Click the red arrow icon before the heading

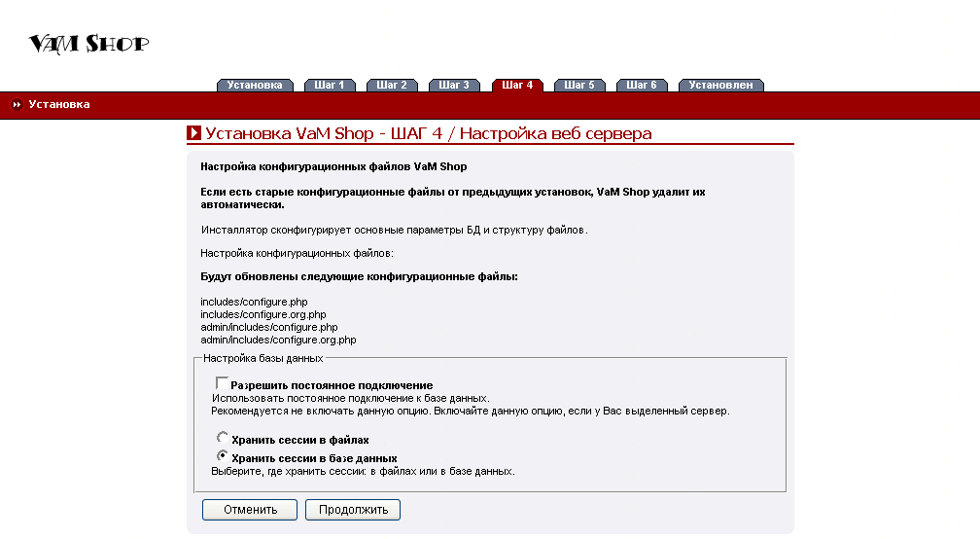tap(193, 133)
